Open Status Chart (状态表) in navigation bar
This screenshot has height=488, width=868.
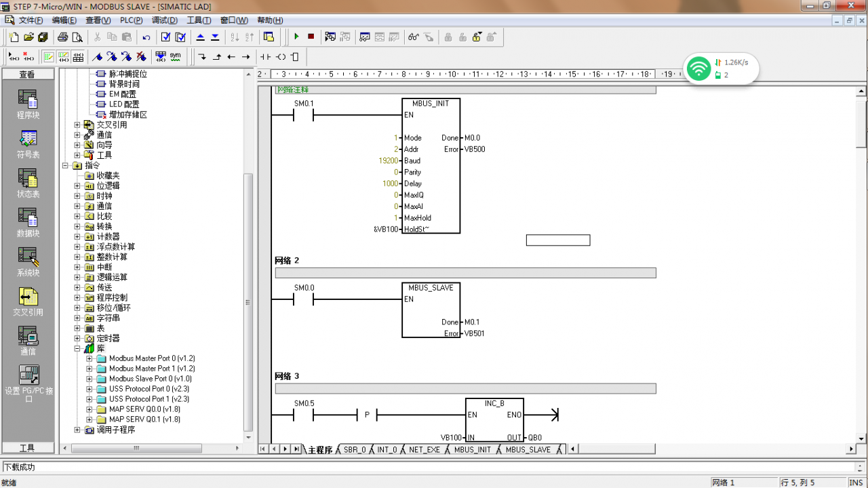click(x=28, y=183)
